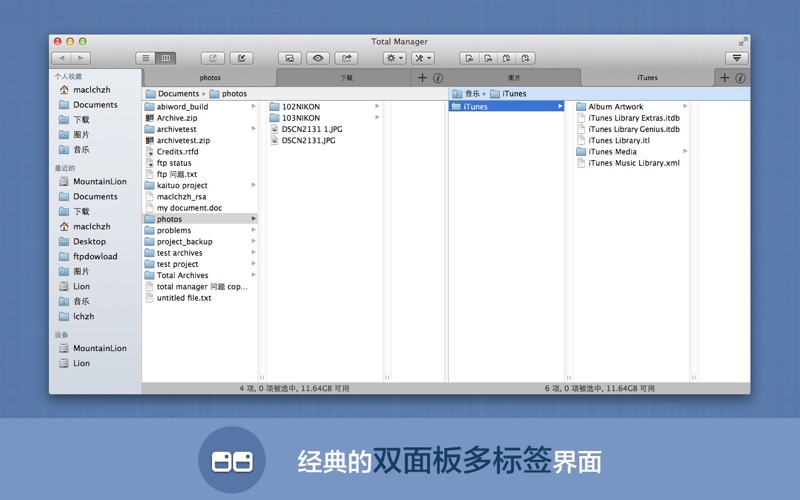Toggle fullscreen with the window corner arrows icon
Viewport: 800px width, 500px height.
(x=743, y=42)
